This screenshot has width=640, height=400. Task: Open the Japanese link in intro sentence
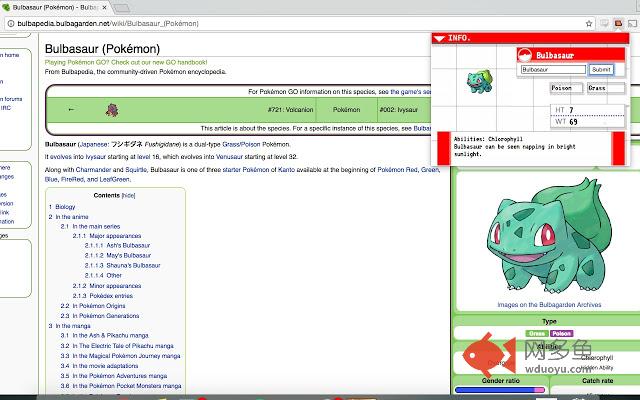pyautogui.click(x=94, y=144)
